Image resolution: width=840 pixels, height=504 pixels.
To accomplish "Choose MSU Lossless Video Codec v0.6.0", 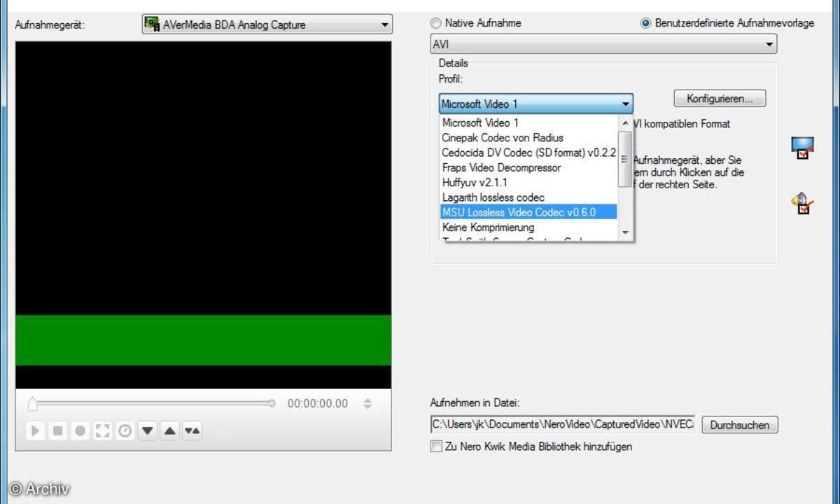I will (528, 212).
